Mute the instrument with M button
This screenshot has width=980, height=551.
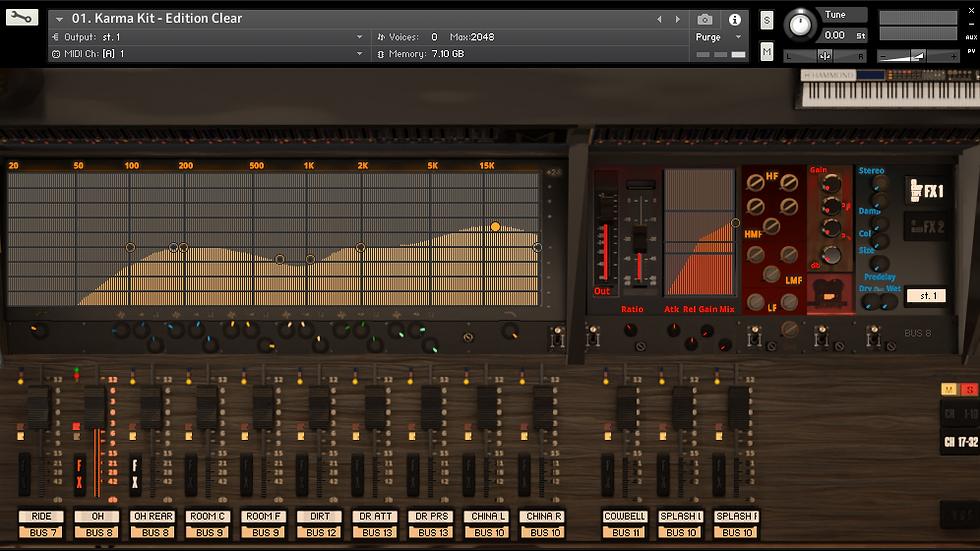tap(767, 51)
